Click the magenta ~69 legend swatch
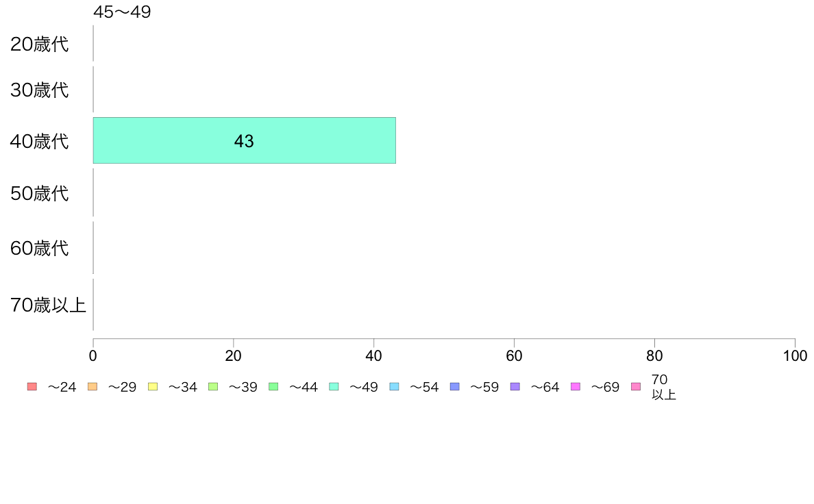The width and height of the screenshot is (814, 504). [x=575, y=387]
